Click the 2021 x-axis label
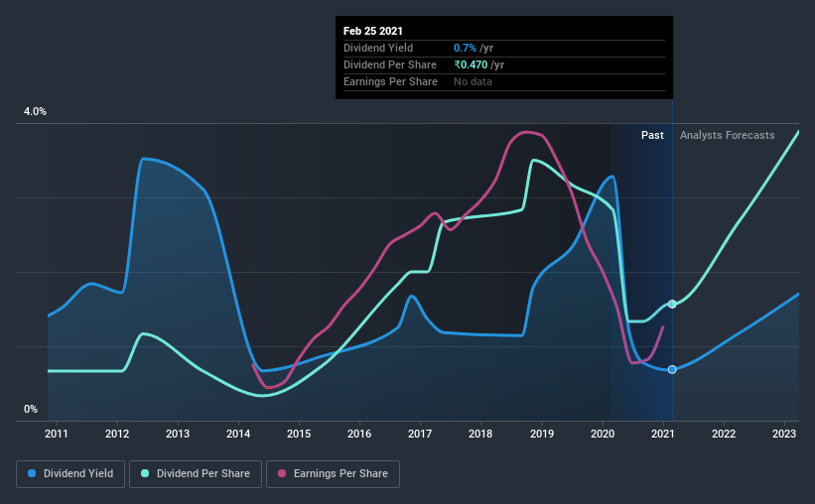 663,434
